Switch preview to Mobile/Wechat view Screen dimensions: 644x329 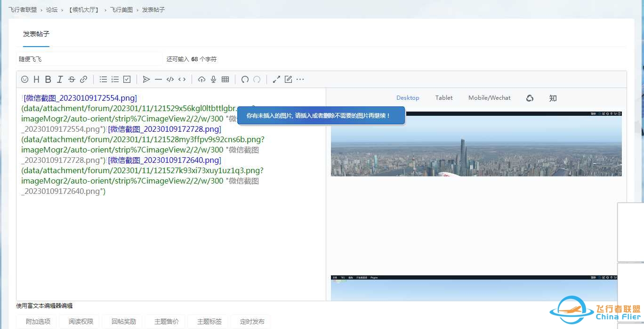pyautogui.click(x=489, y=98)
